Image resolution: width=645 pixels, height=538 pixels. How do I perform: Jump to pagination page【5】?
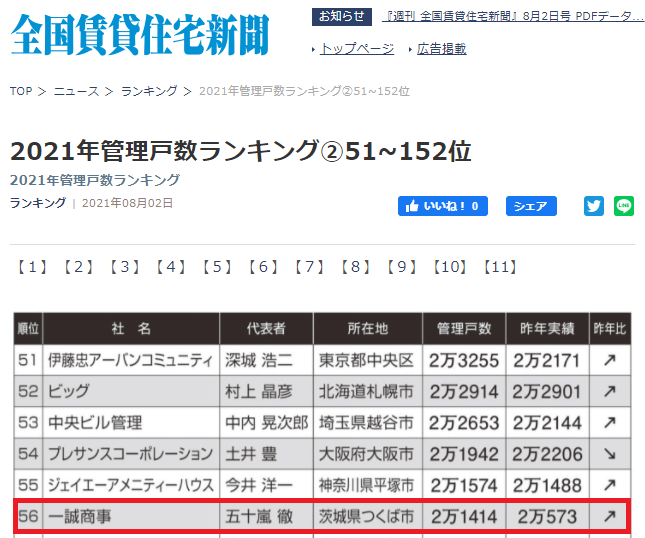tap(218, 267)
